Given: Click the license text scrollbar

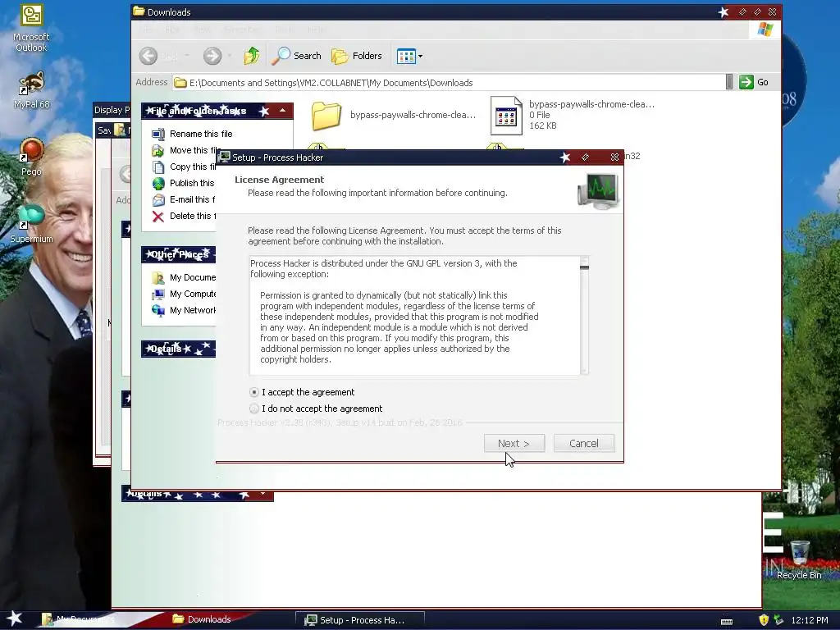Looking at the screenshot, I should [584, 316].
